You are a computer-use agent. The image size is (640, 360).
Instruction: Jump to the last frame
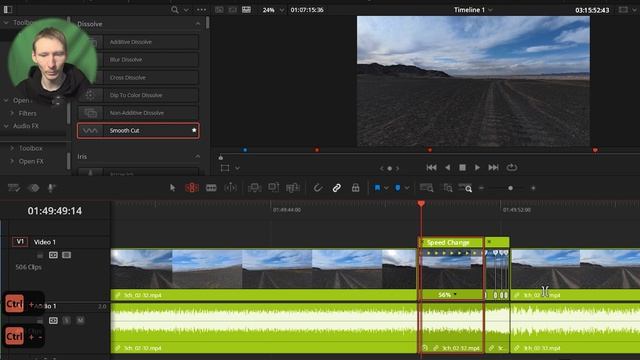click(x=493, y=167)
